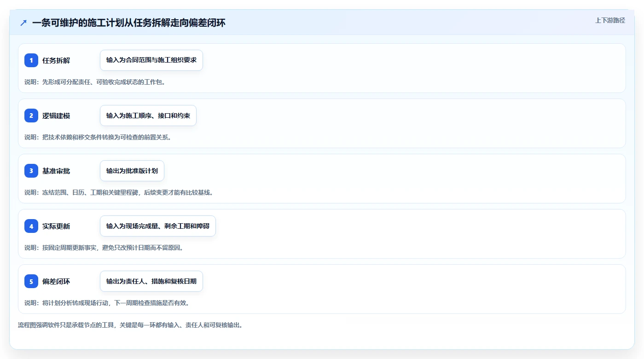Image resolution: width=644 pixels, height=359 pixels.
Task: Click step number badge 3 for 基准审批
Action: coord(31,171)
